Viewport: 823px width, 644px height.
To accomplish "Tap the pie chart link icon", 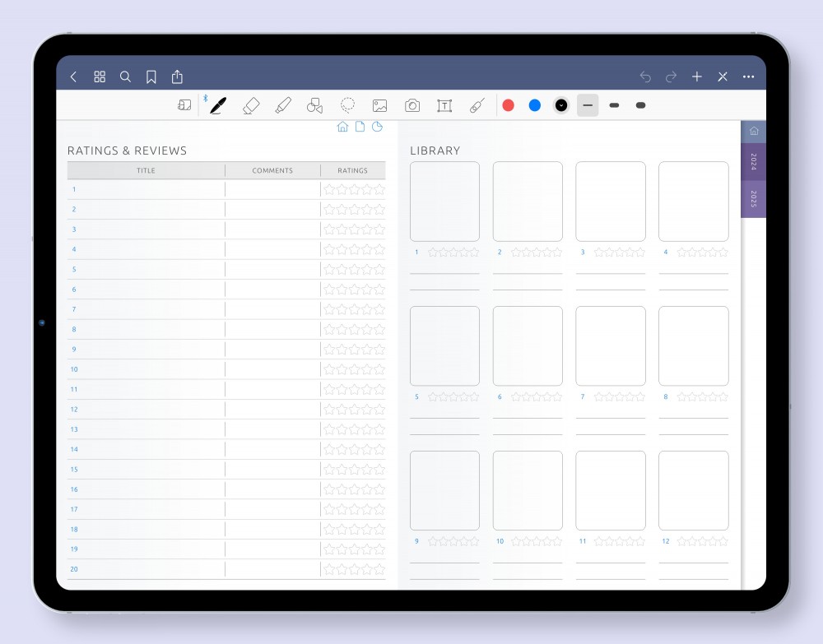I will [x=378, y=127].
